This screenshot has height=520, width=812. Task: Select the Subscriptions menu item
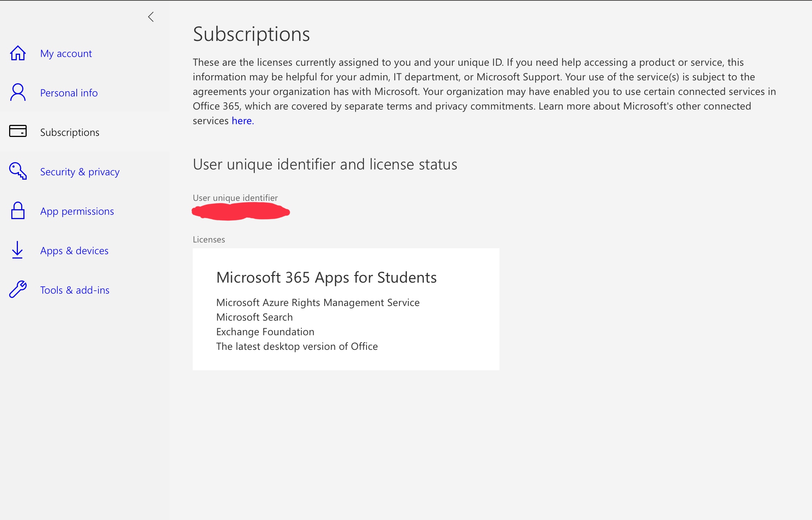[x=70, y=132]
